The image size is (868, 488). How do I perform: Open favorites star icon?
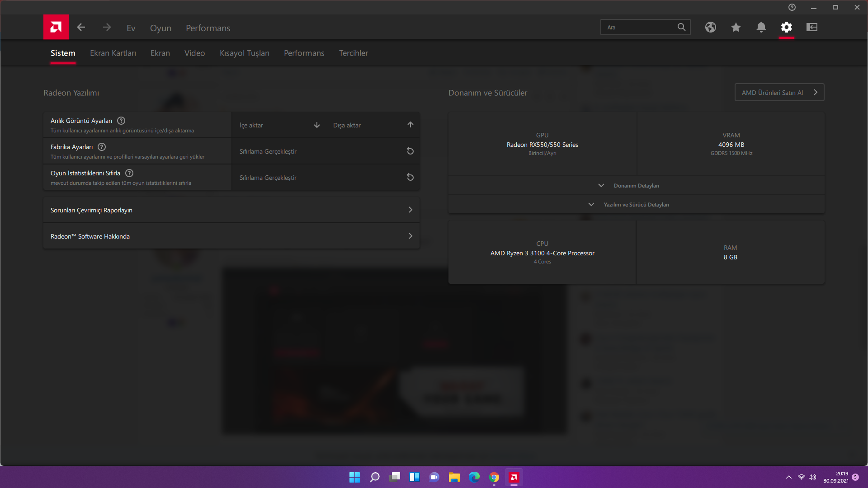click(736, 27)
